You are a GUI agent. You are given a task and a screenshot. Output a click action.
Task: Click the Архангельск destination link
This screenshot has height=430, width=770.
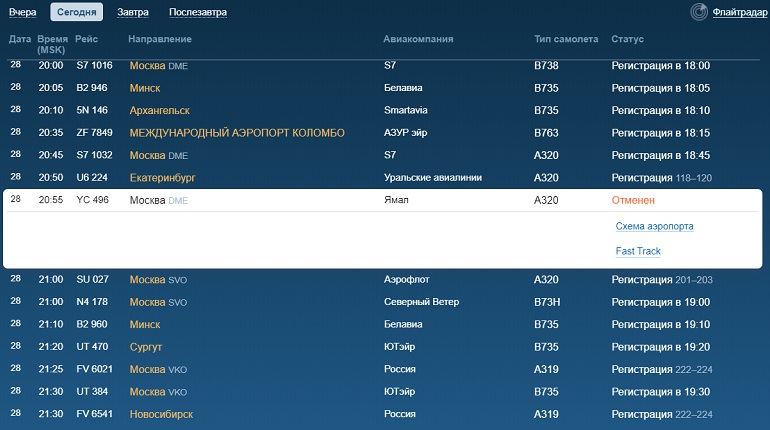pyautogui.click(x=160, y=111)
